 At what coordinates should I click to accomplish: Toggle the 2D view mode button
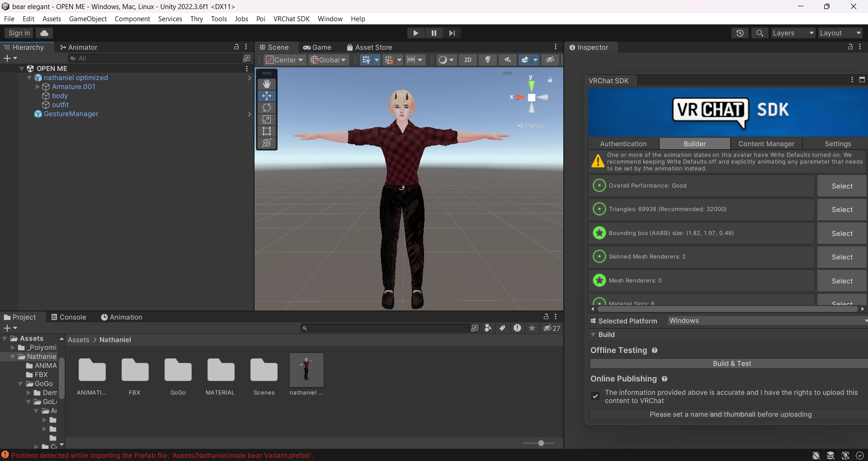(468, 60)
